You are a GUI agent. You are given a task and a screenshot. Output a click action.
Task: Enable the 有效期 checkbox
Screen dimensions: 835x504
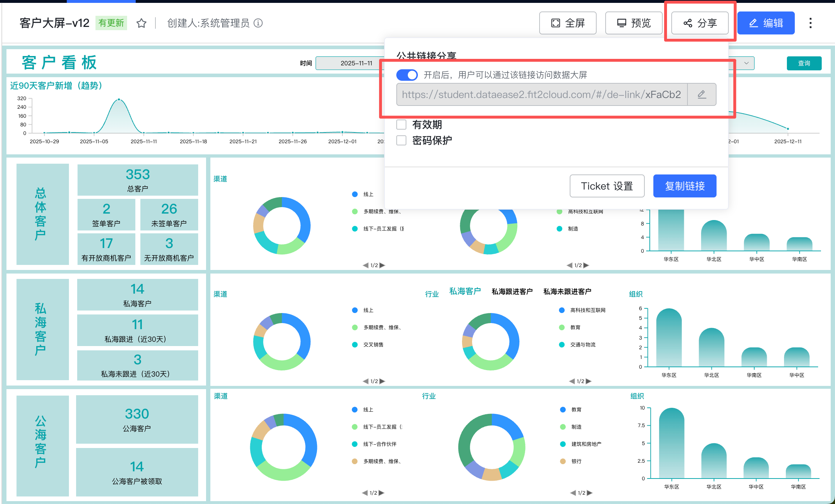(x=401, y=125)
